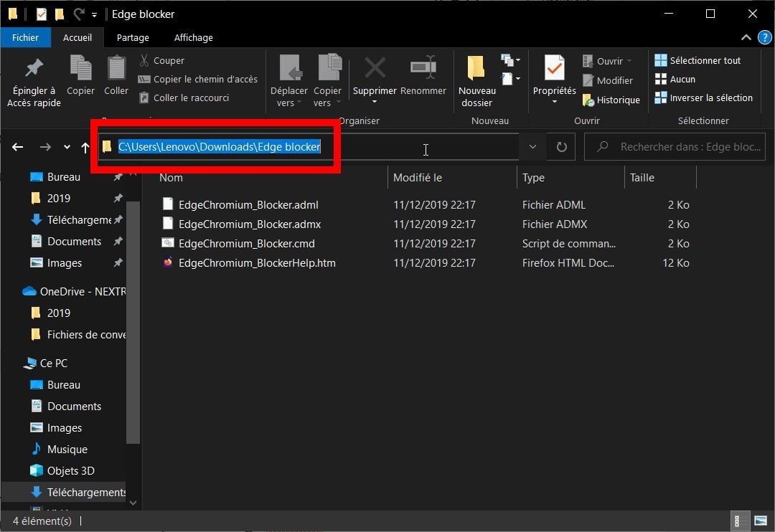Click Ouvrir in ribbon

point(607,61)
